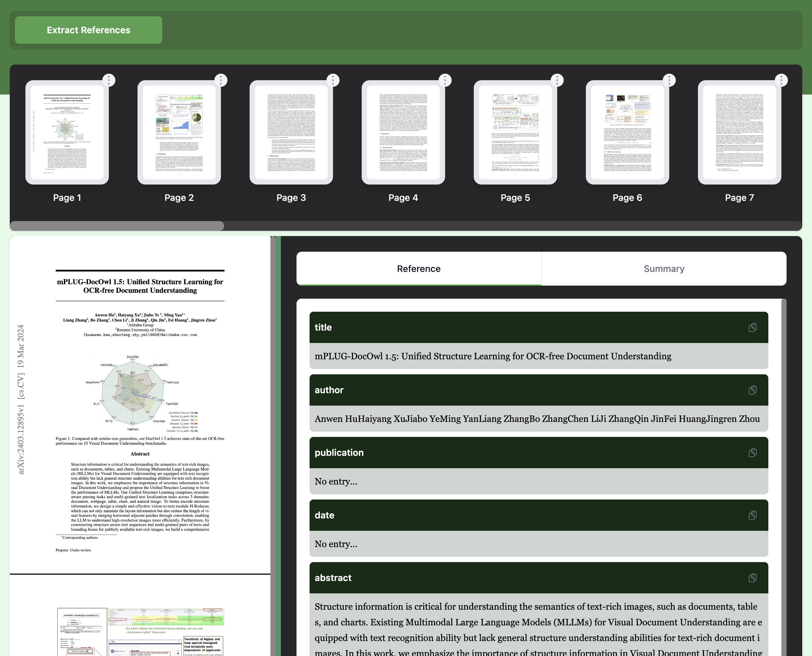812x656 pixels.
Task: Open Page 5 three-dot menu icon
Action: (x=557, y=80)
